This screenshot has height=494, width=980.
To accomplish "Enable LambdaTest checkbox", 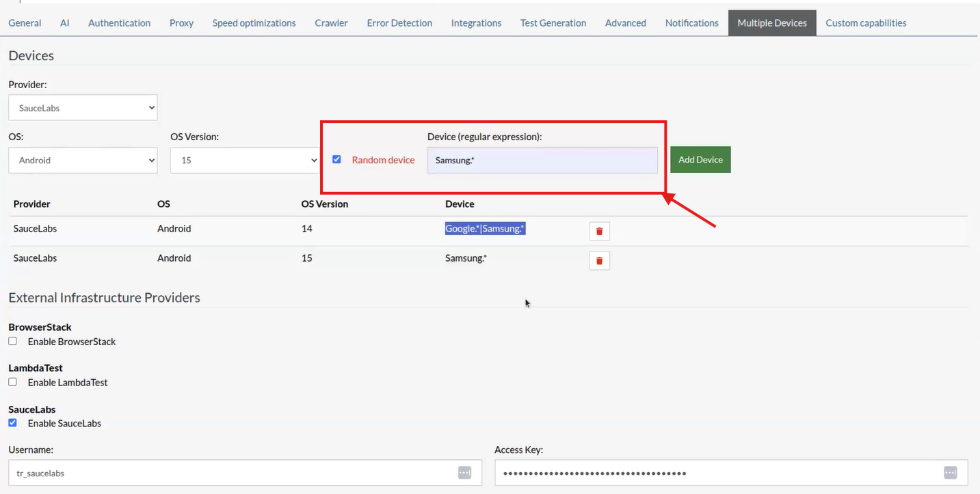I will [12, 382].
